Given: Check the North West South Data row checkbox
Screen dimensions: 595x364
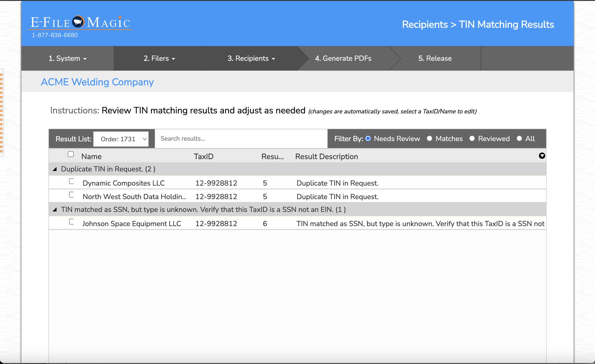Looking at the screenshot, I should [x=71, y=195].
